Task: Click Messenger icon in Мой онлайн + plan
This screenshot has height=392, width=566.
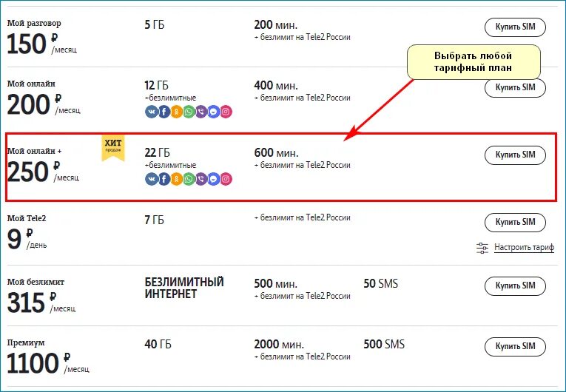Action: click(x=214, y=179)
